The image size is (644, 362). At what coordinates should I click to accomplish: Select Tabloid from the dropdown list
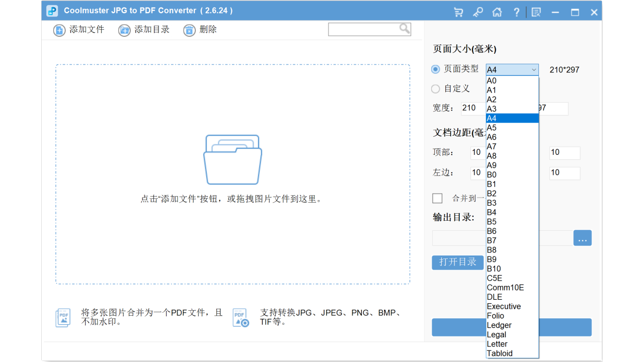[500, 353]
